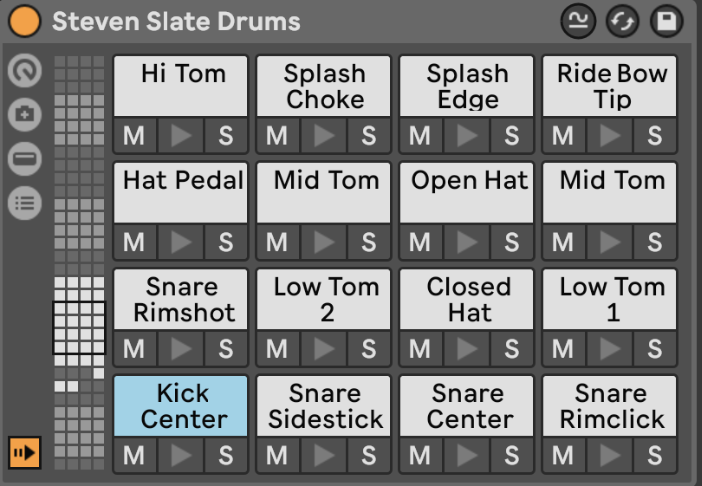Mute the Splash Choke pad
702x486 pixels.
coord(277,136)
